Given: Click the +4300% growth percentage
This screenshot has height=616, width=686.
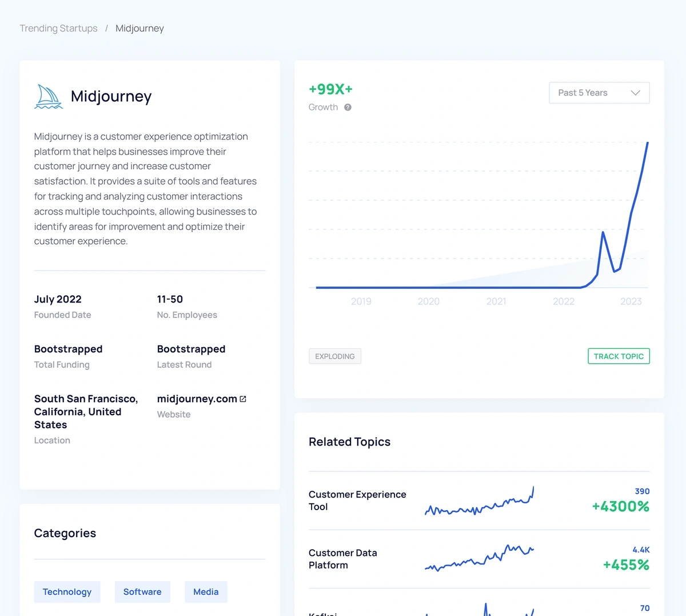Looking at the screenshot, I should (x=620, y=506).
